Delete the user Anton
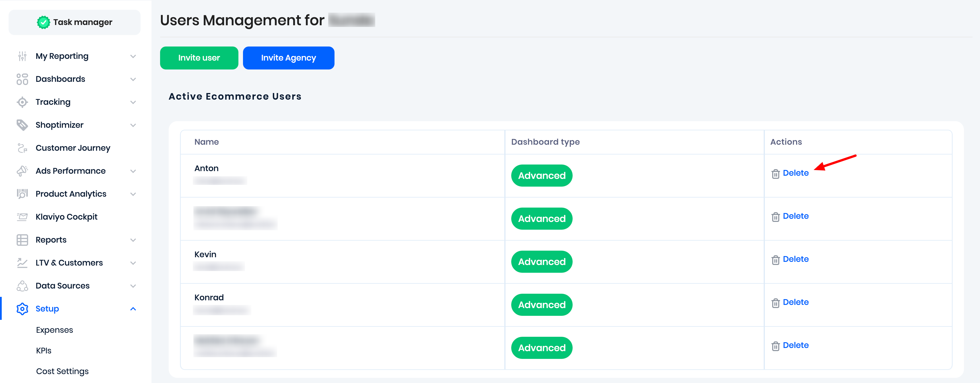This screenshot has width=980, height=383. click(795, 173)
